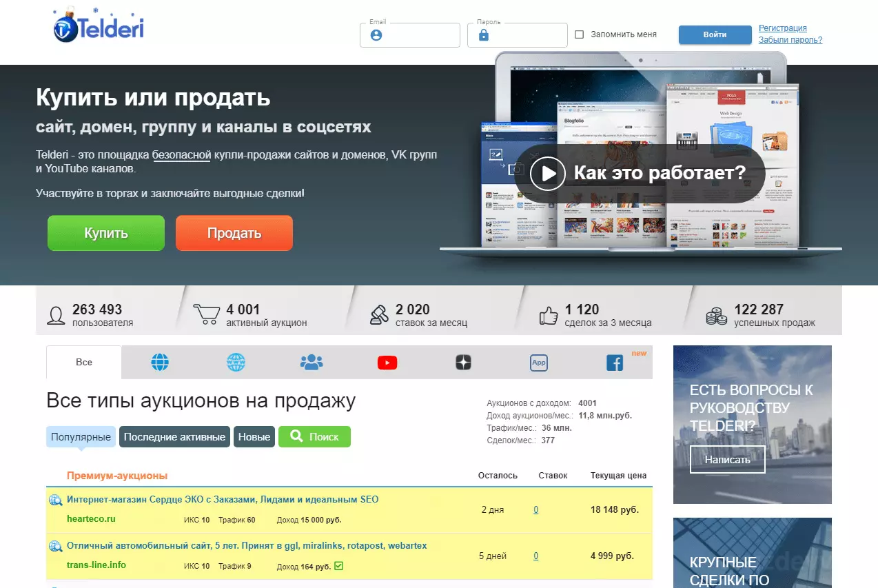This screenshot has height=588, width=878.
Task: Click the 'Ставок' column header
Action: coord(553,476)
